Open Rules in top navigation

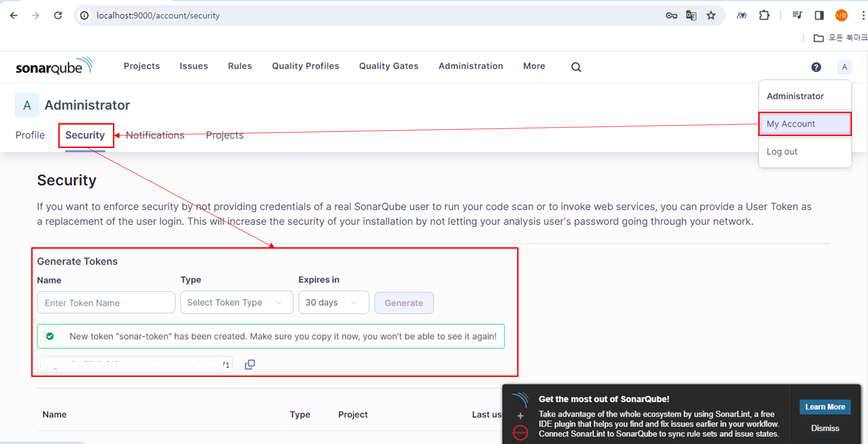[240, 66]
